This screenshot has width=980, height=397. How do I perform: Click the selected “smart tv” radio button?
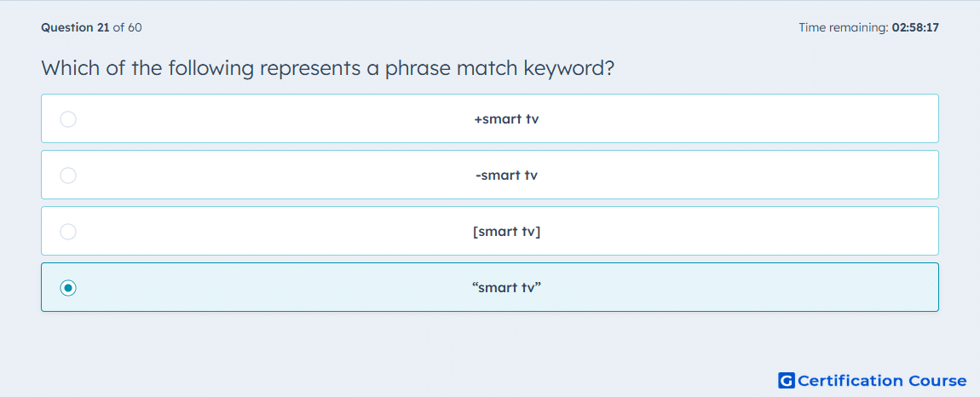pyautogui.click(x=68, y=288)
